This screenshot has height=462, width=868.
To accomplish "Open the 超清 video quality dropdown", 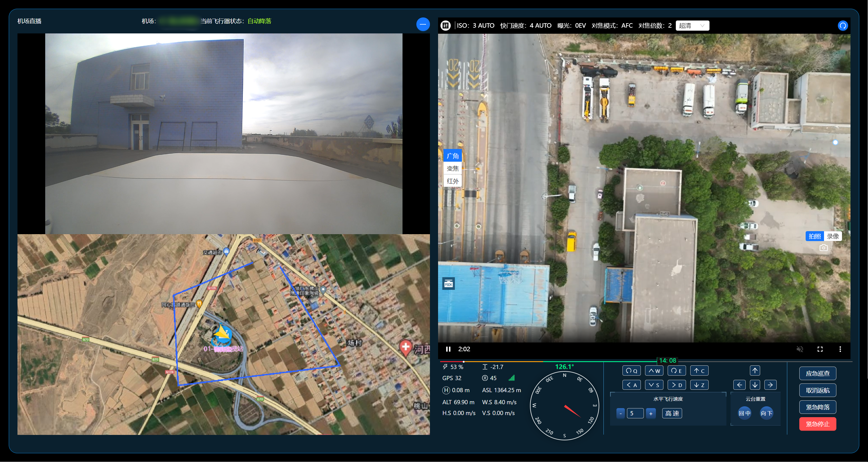I will click(x=692, y=26).
